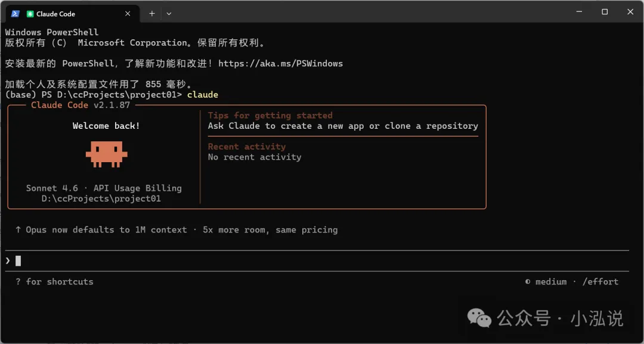Viewport: 644px width, 344px height.
Task: Click the medium effort indicator icon
Action: click(x=528, y=281)
